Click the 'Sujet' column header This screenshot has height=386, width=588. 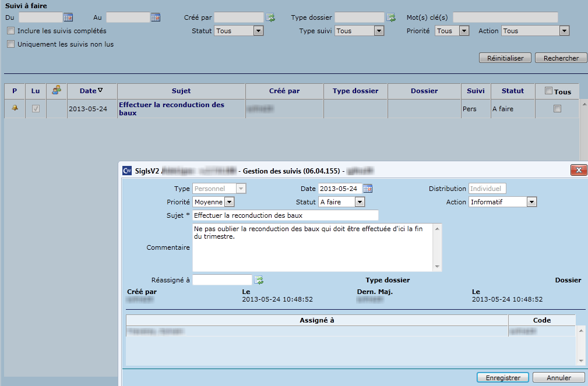[x=181, y=91]
